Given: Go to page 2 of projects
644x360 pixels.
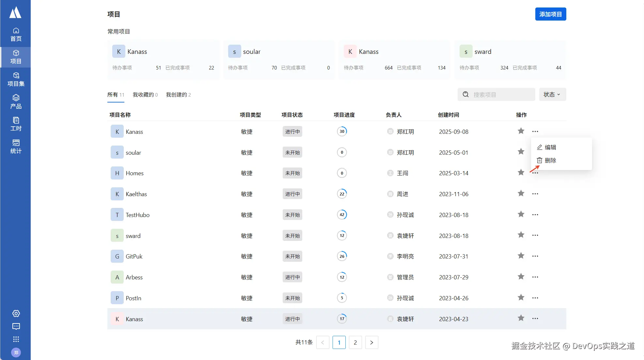Looking at the screenshot, I should point(355,342).
